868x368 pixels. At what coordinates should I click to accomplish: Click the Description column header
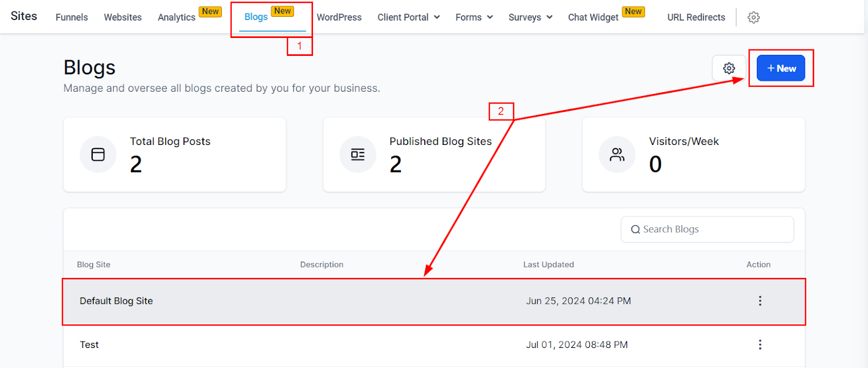[x=322, y=264]
